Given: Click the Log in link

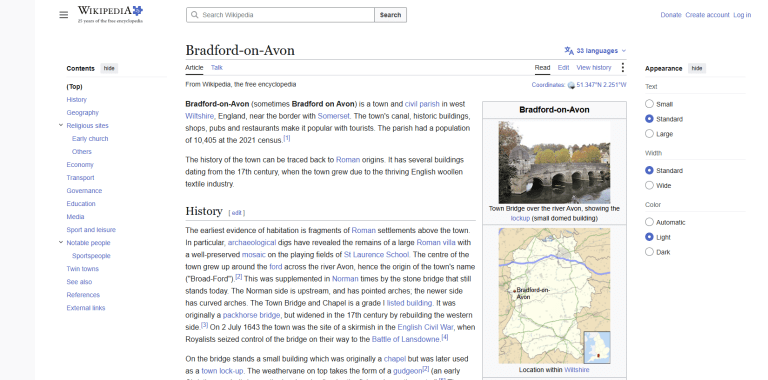Looking at the screenshot, I should pyautogui.click(x=742, y=15).
